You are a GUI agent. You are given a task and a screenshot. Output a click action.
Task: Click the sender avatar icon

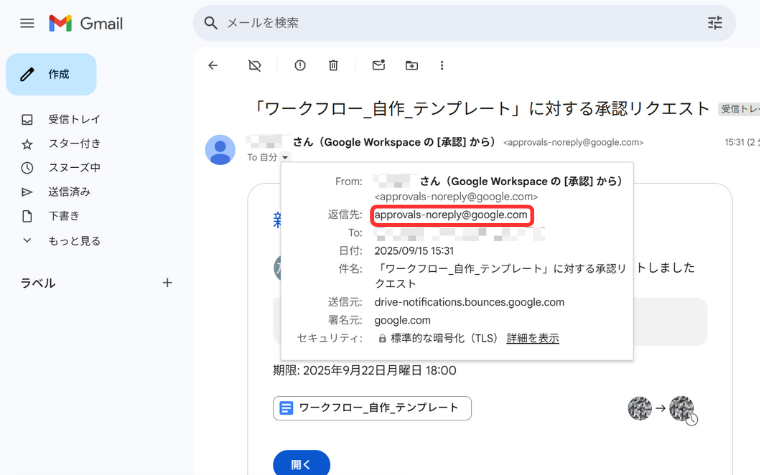coord(220,150)
